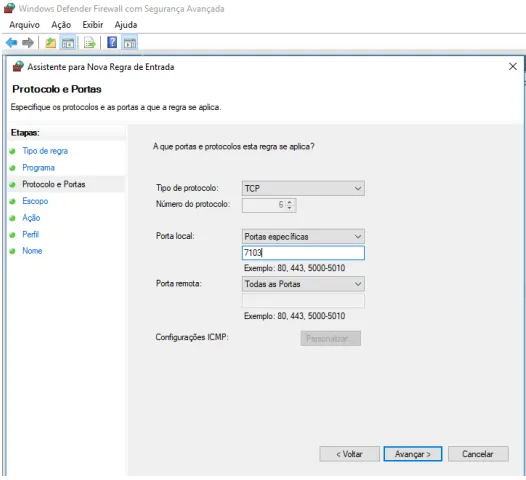Open the Exibir menu
This screenshot has height=480, width=526.
(93, 25)
